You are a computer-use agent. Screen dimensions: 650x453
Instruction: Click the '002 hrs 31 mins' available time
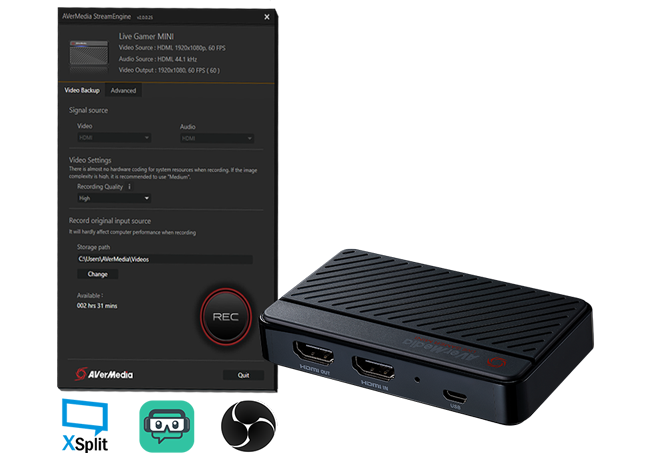[x=97, y=306]
